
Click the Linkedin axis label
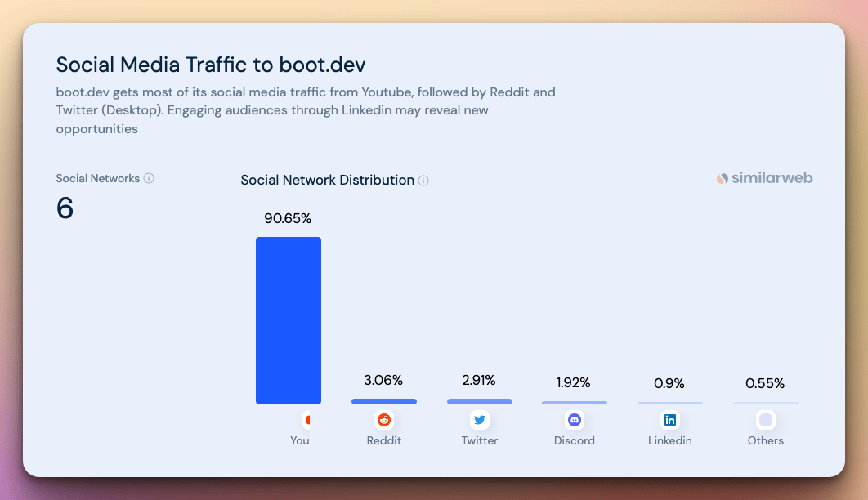(670, 441)
